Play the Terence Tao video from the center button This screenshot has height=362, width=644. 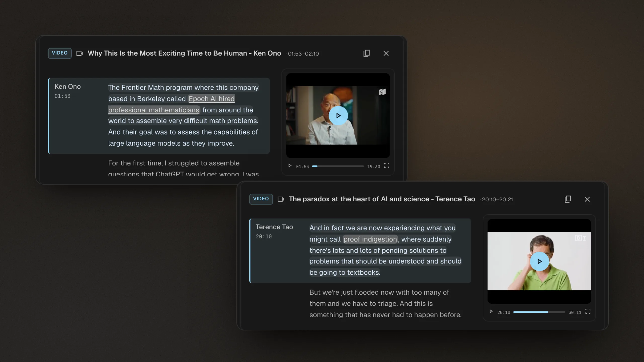tap(539, 261)
